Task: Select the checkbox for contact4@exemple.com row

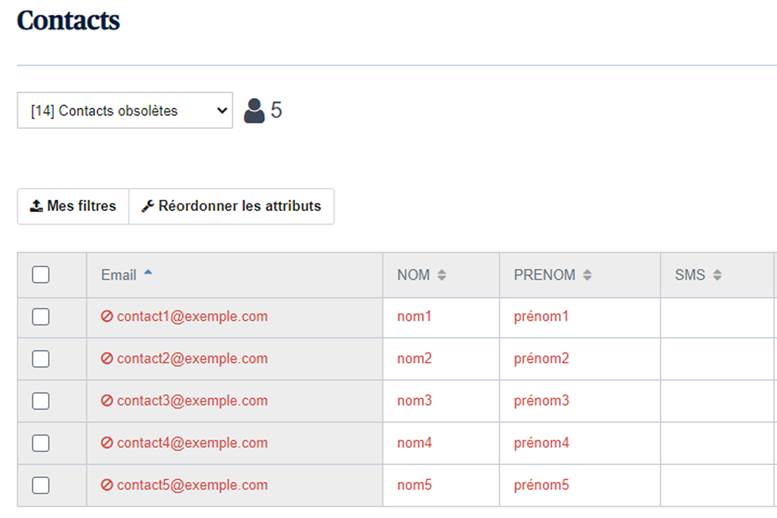Action: coord(41,443)
